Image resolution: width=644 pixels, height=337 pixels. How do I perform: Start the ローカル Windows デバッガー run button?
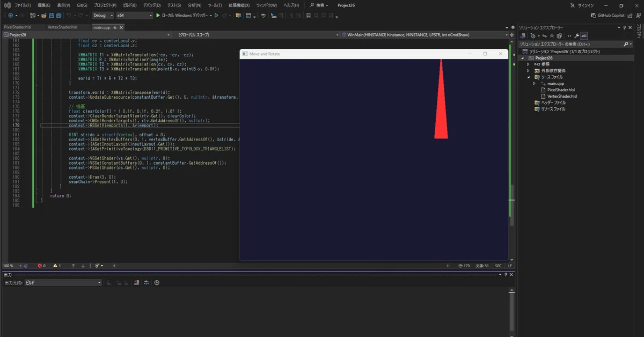[x=182, y=16]
